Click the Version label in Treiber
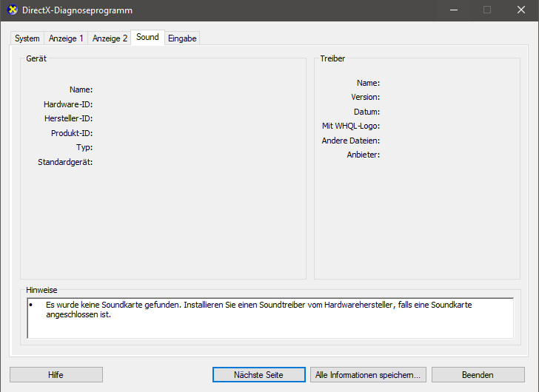The image size is (539, 392). coord(366,97)
